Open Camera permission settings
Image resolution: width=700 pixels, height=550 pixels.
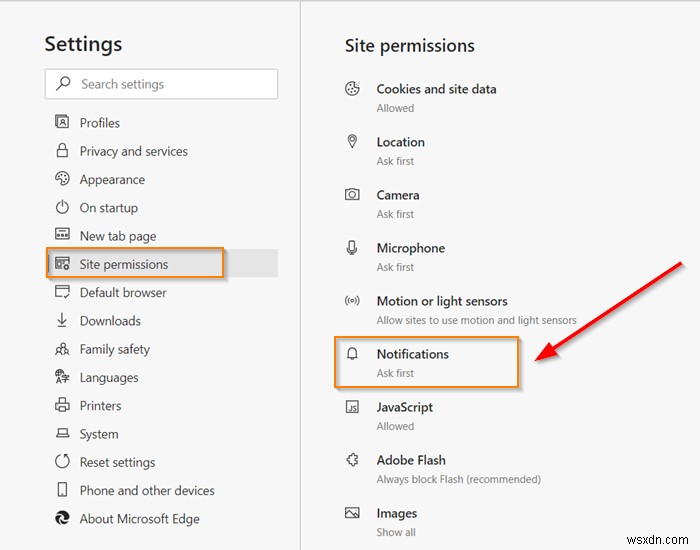(x=398, y=195)
